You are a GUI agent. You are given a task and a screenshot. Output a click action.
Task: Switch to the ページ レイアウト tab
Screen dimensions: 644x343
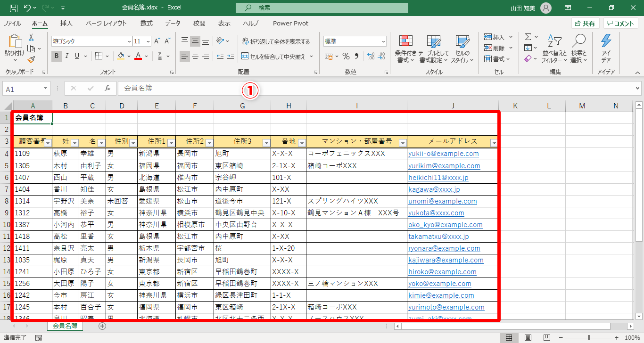pyautogui.click(x=106, y=23)
